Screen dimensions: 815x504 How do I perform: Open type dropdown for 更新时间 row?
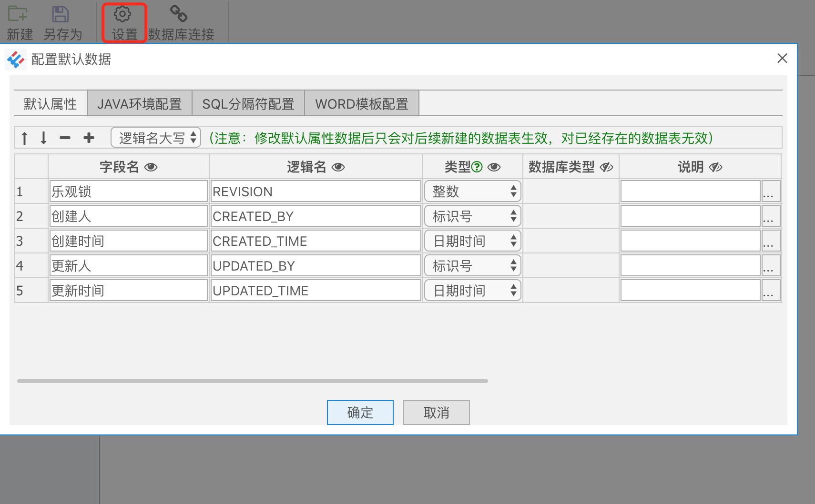[473, 291]
